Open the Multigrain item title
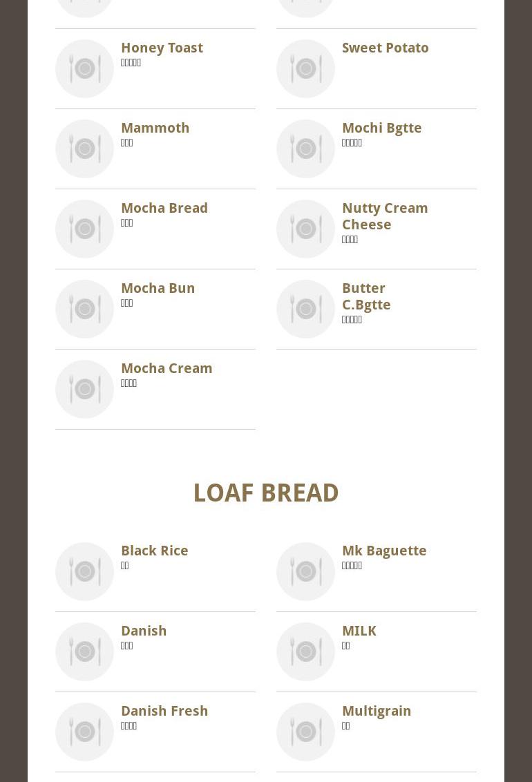The image size is (532, 782). click(x=376, y=711)
